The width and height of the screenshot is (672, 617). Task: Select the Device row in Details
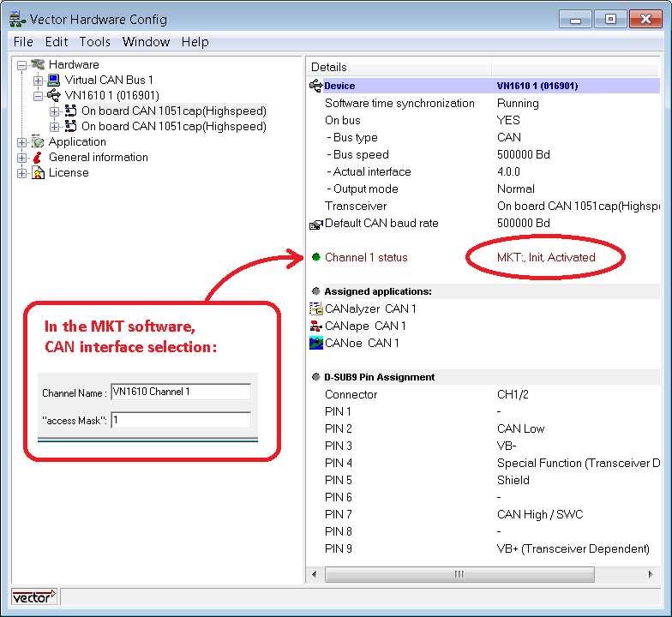click(483, 86)
